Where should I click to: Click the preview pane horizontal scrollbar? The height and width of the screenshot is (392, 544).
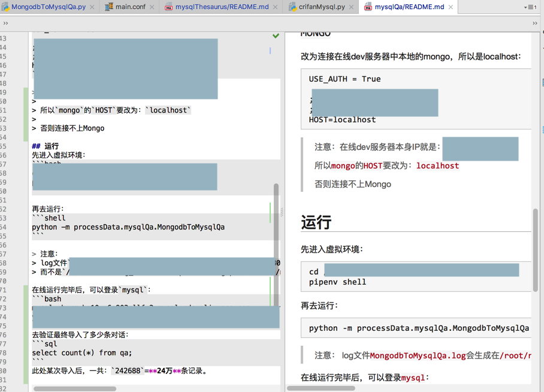pos(321,388)
